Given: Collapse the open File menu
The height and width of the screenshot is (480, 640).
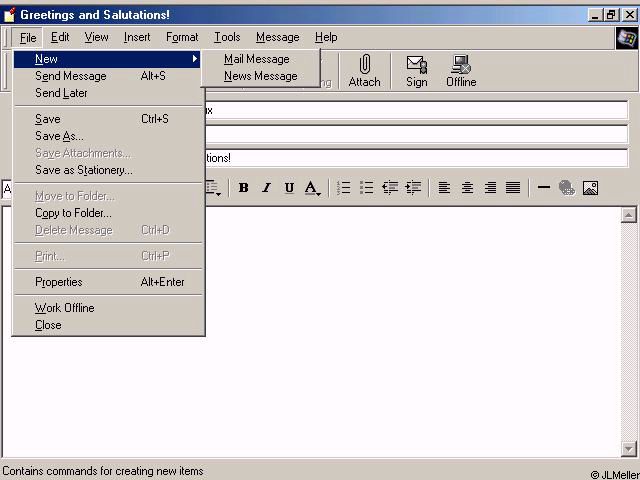Looking at the screenshot, I should tap(27, 38).
